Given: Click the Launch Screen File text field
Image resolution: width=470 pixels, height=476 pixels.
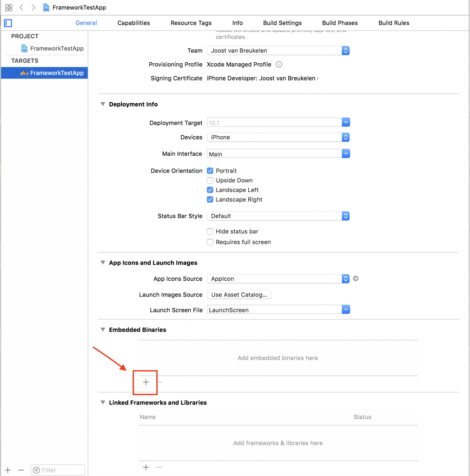Looking at the screenshot, I should click(274, 310).
